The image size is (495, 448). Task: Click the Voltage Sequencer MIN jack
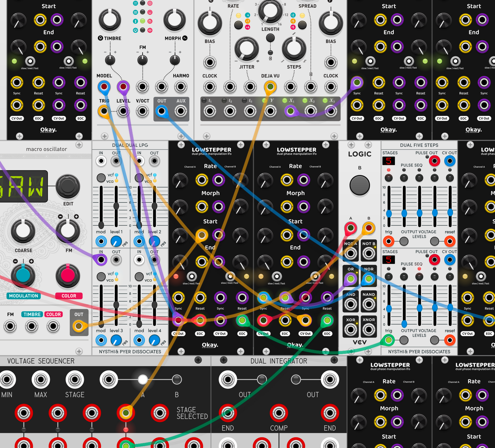coord(7,379)
